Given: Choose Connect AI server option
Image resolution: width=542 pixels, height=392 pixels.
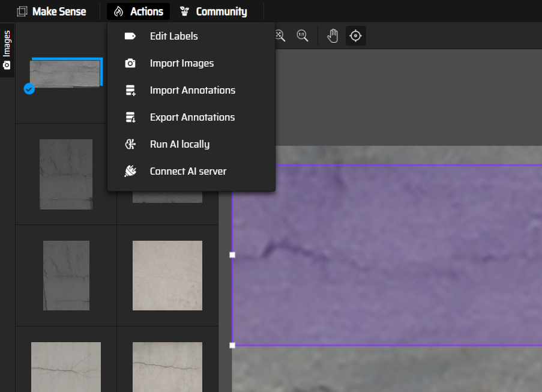Looking at the screenshot, I should (x=191, y=171).
